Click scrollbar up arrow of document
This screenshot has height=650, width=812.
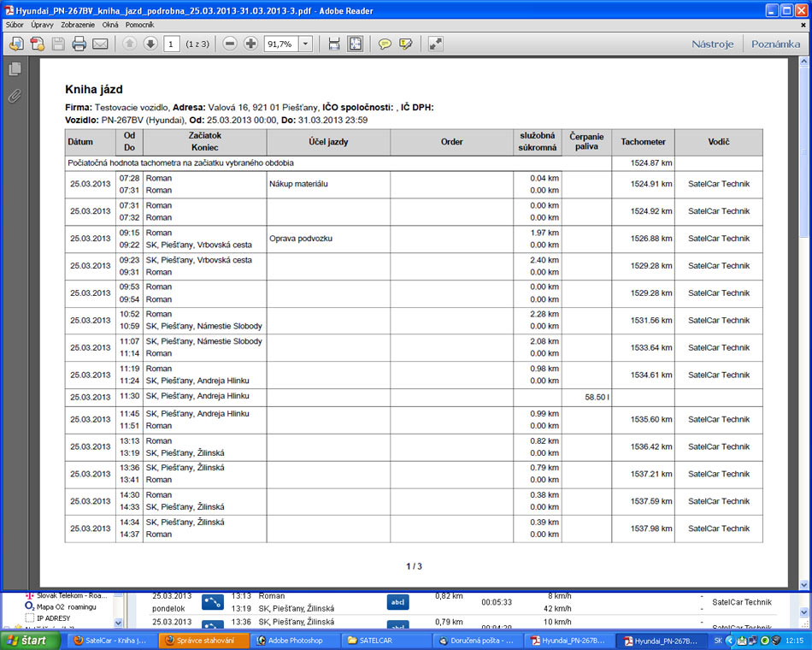[x=803, y=62]
